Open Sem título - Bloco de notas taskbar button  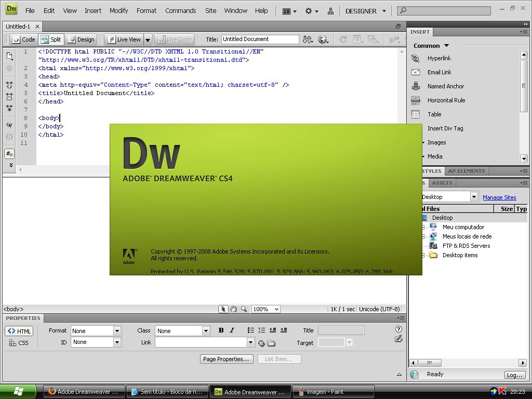[168, 392]
